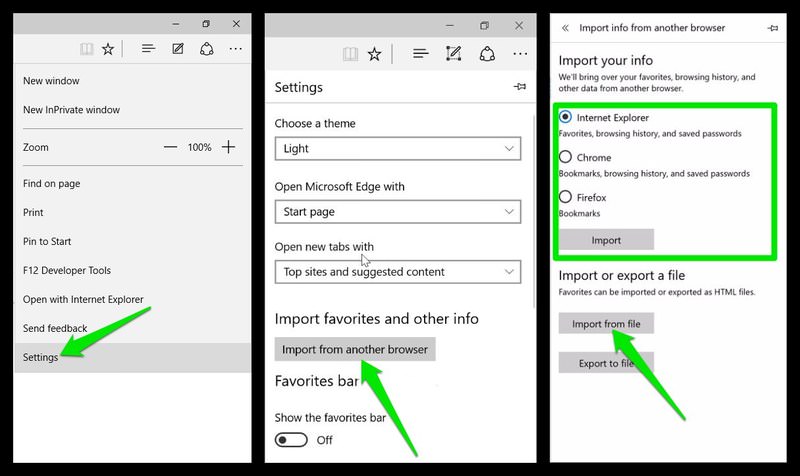Open the Choose a theme dropdown
Image resolution: width=800 pixels, height=476 pixels.
coord(398,148)
